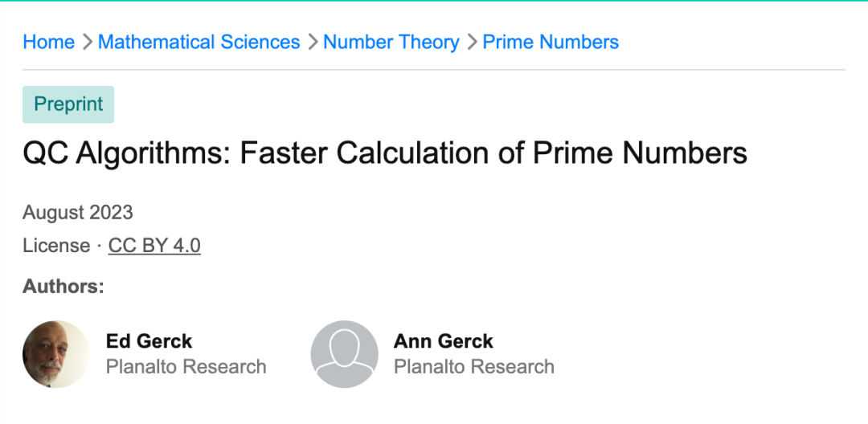
Task: Click Planalto Research under Ann Gerck
Action: tap(473, 367)
